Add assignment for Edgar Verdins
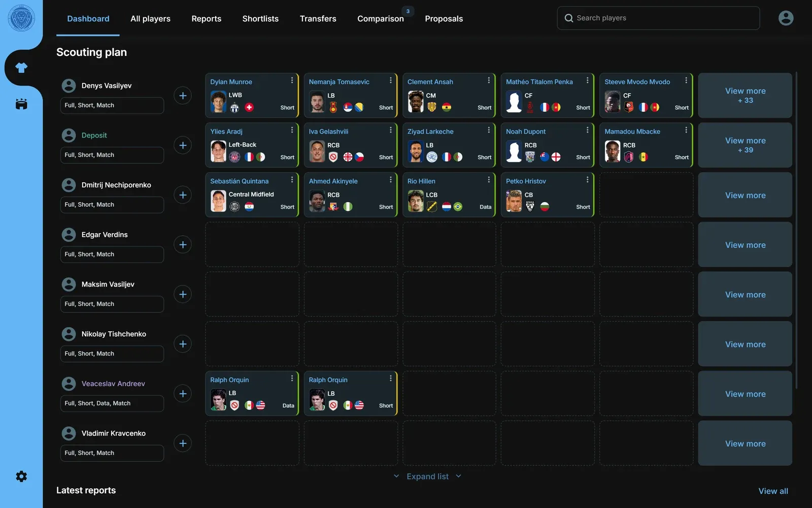 (183, 244)
